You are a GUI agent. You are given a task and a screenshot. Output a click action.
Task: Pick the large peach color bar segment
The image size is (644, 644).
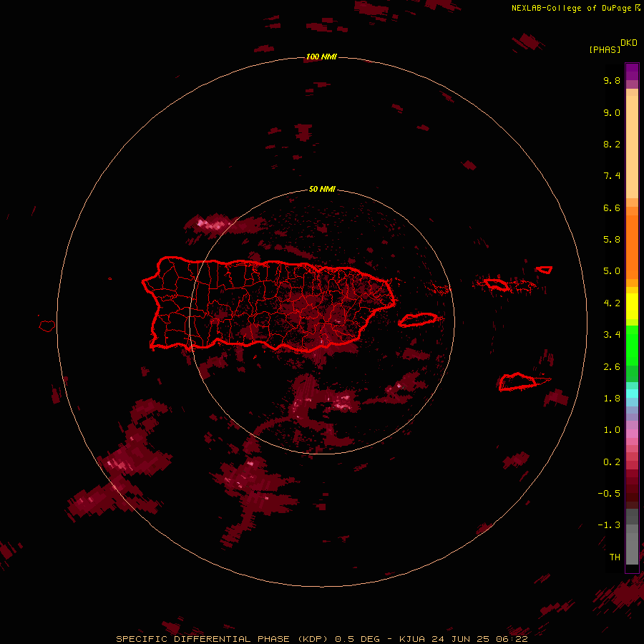point(632,147)
